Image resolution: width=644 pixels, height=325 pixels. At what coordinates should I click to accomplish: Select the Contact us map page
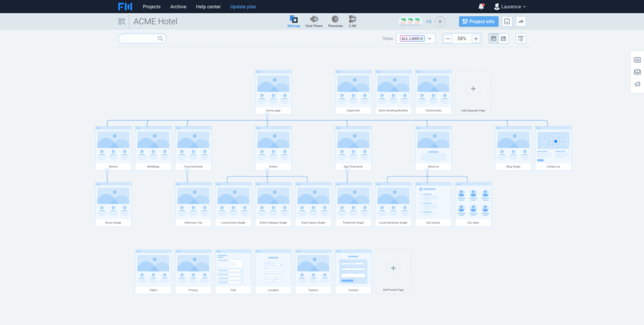click(553, 148)
